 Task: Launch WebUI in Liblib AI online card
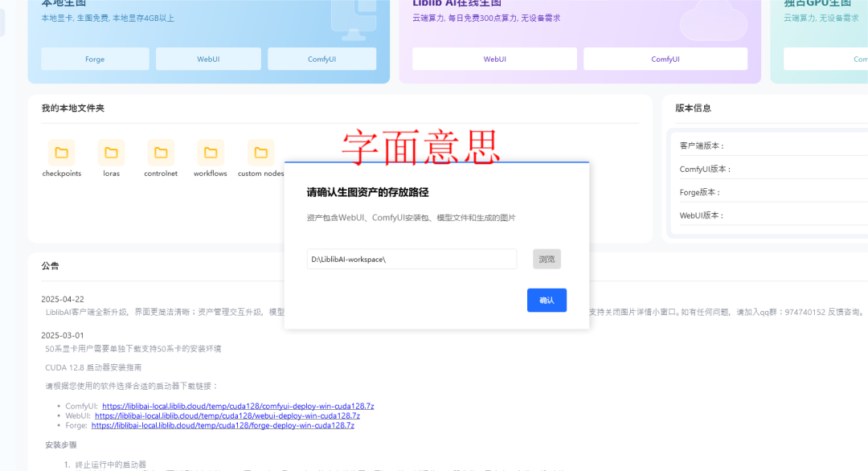click(494, 59)
